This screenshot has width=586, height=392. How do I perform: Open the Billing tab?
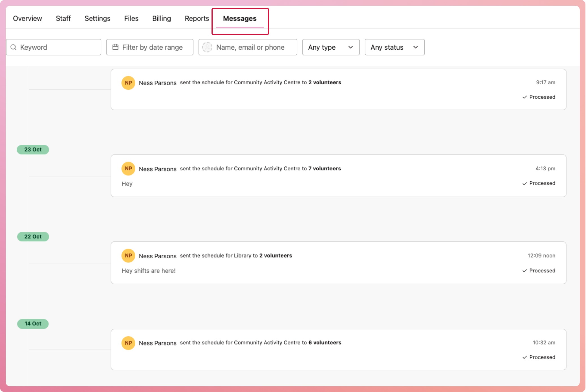[x=161, y=19]
